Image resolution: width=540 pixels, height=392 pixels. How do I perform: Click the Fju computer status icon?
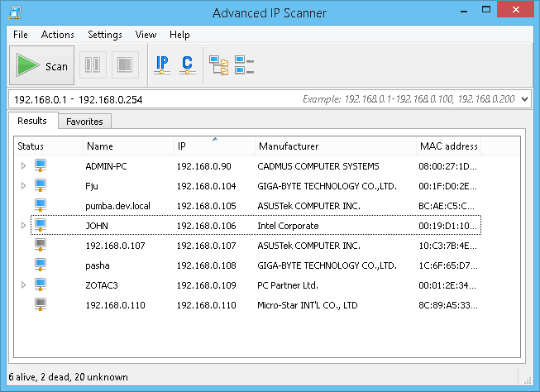[41, 186]
